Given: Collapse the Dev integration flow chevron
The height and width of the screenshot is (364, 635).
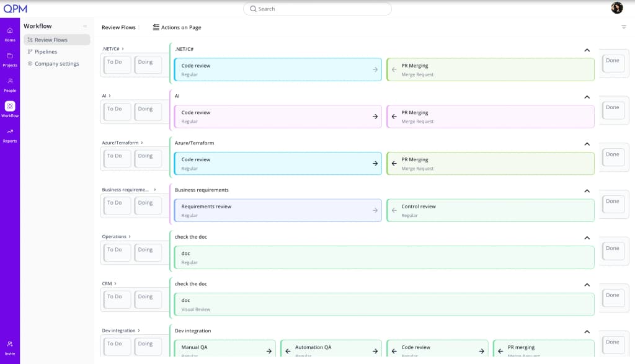Looking at the screenshot, I should [587, 332].
